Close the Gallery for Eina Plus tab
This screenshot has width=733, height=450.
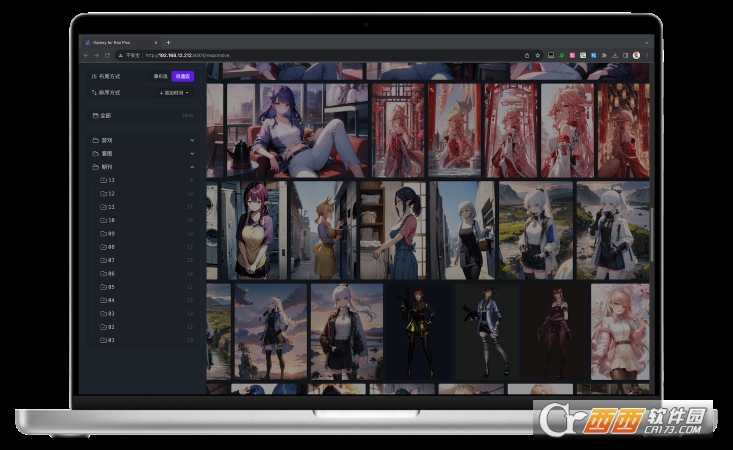click(x=156, y=43)
